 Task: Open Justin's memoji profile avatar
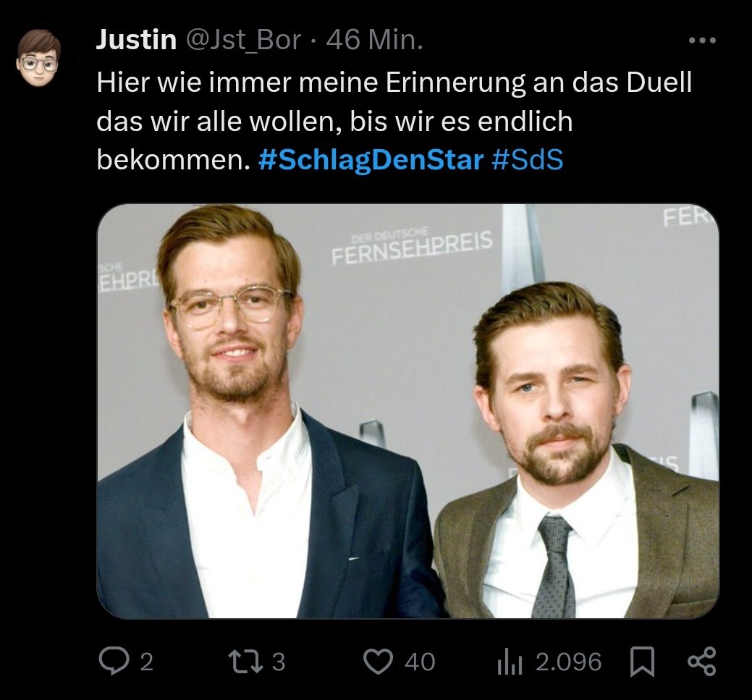coord(39,58)
